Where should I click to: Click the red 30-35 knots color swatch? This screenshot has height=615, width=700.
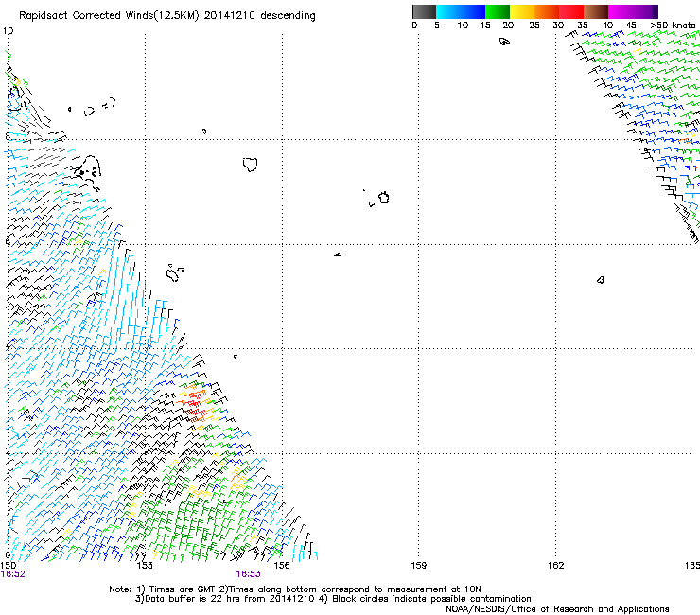coord(571,11)
